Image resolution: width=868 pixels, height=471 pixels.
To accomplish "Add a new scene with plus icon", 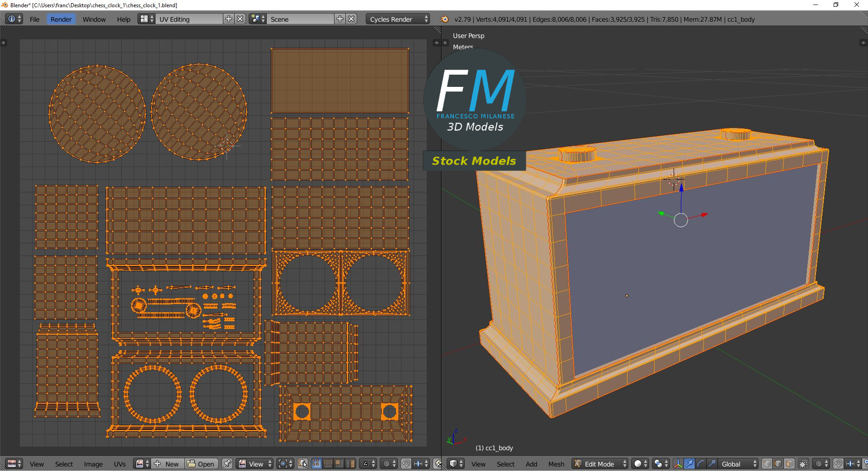I will click(340, 19).
